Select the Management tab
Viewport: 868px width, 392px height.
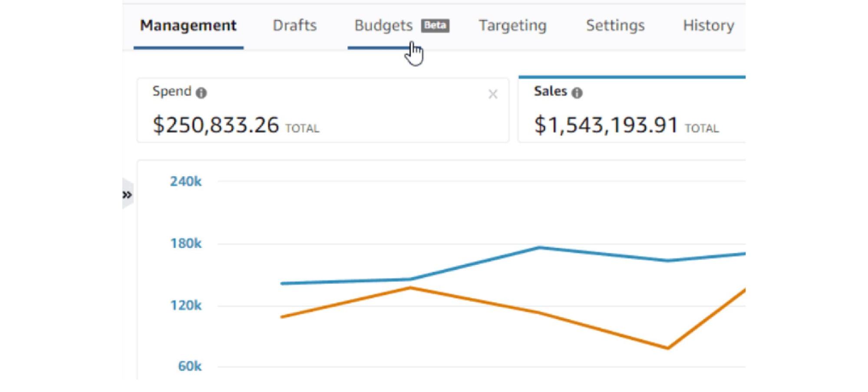188,25
